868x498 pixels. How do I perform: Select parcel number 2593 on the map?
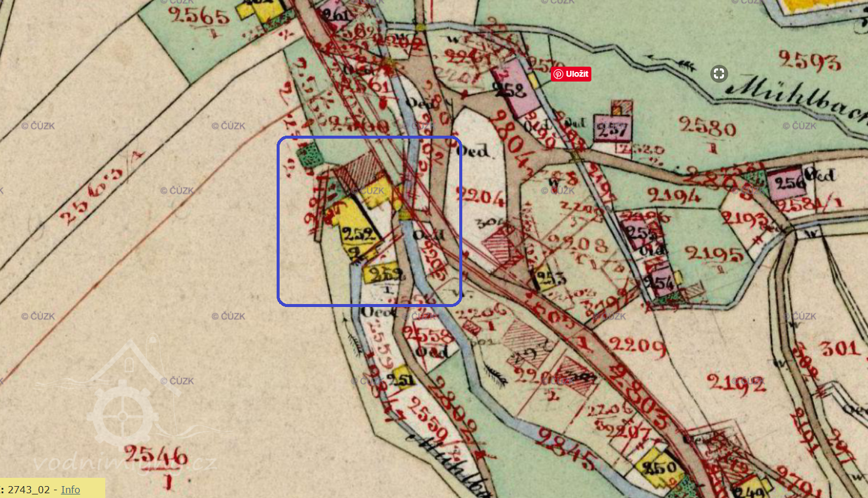(x=809, y=61)
